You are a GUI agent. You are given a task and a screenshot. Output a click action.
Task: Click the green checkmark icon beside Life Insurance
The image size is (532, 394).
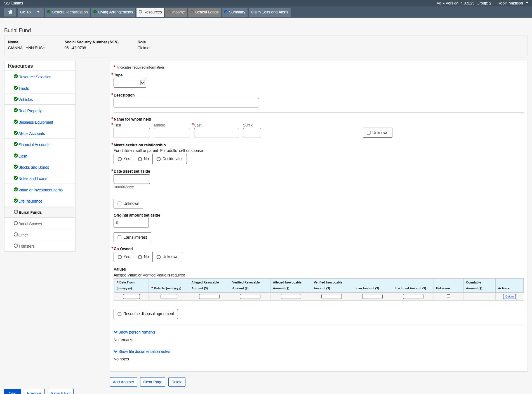[x=16, y=201]
